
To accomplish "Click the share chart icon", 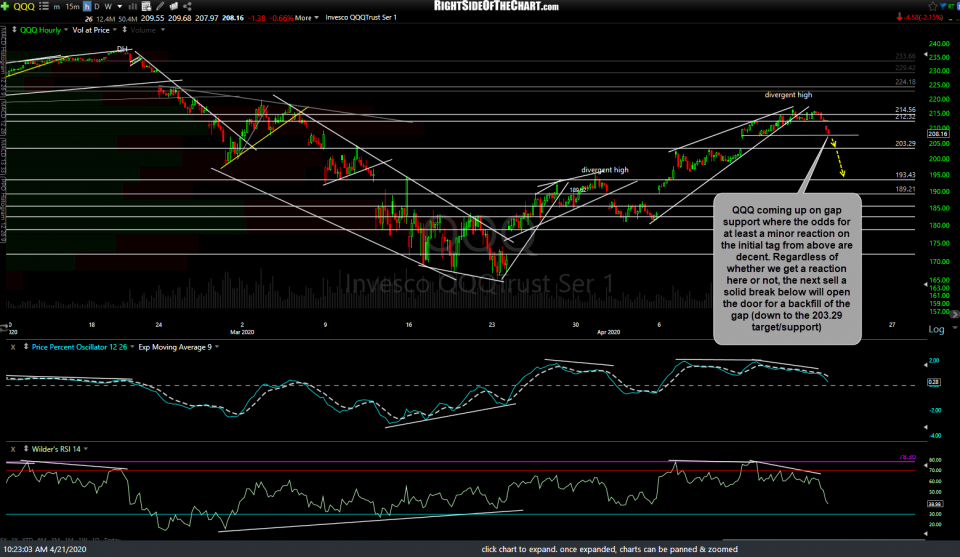I will pyautogui.click(x=187, y=6).
